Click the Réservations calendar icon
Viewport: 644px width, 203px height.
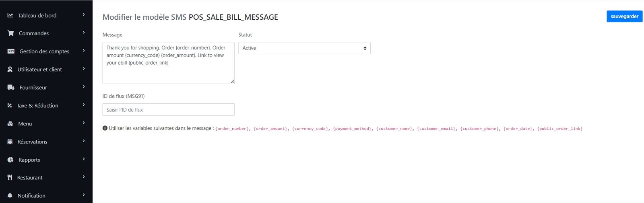(10, 142)
